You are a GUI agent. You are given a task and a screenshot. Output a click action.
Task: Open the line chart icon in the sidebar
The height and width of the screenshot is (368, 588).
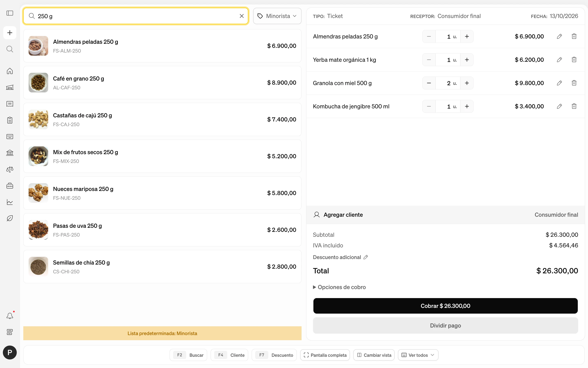(10, 202)
